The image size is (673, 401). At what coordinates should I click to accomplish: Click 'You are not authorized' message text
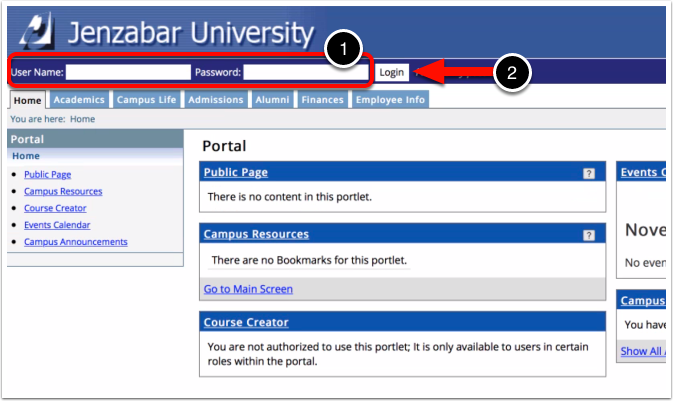pyautogui.click(x=398, y=354)
